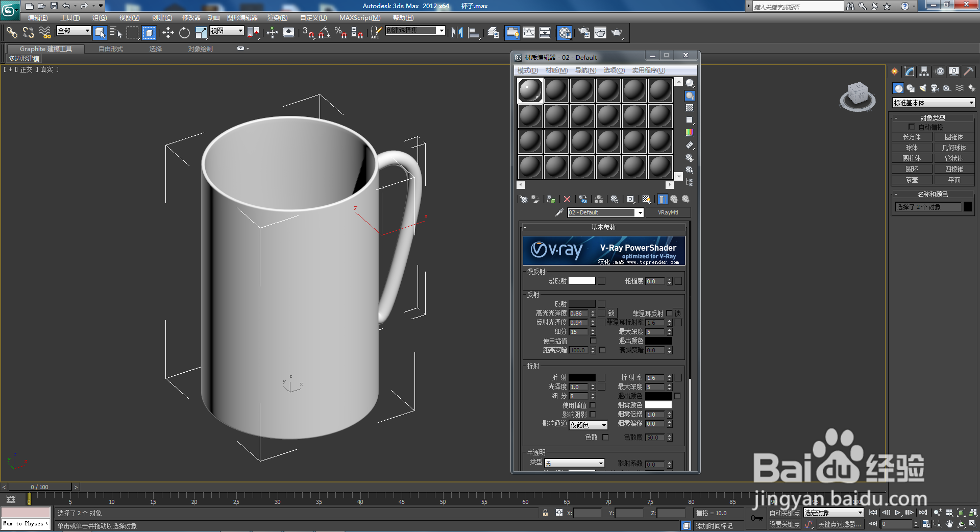980x532 pixels.
Task: Enable the 自动栅格 checkbox
Action: tap(912, 127)
